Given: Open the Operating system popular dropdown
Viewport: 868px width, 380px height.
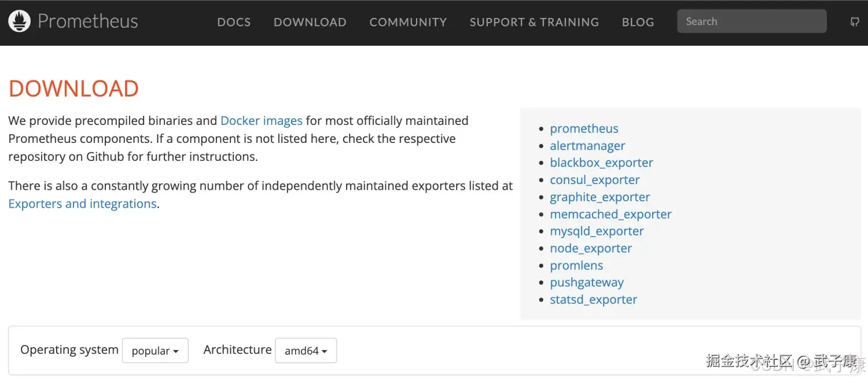Looking at the screenshot, I should click(155, 351).
